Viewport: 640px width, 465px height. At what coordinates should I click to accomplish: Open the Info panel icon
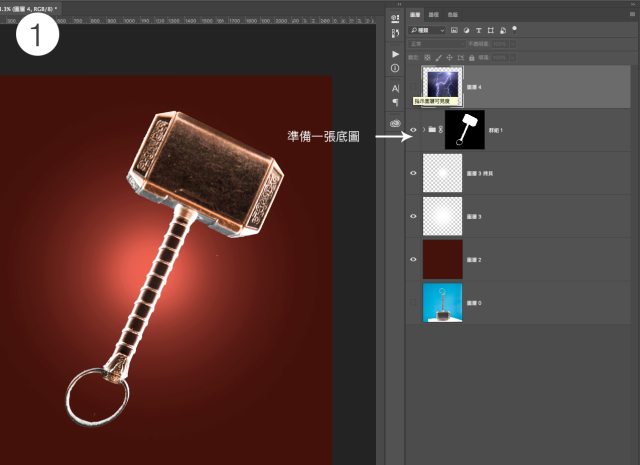pos(395,68)
